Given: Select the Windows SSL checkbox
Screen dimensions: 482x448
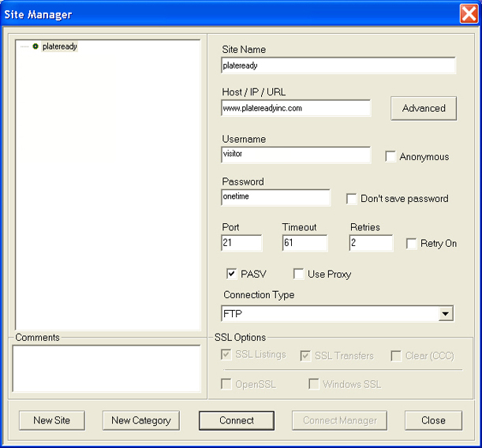Looking at the screenshot, I should [x=314, y=384].
